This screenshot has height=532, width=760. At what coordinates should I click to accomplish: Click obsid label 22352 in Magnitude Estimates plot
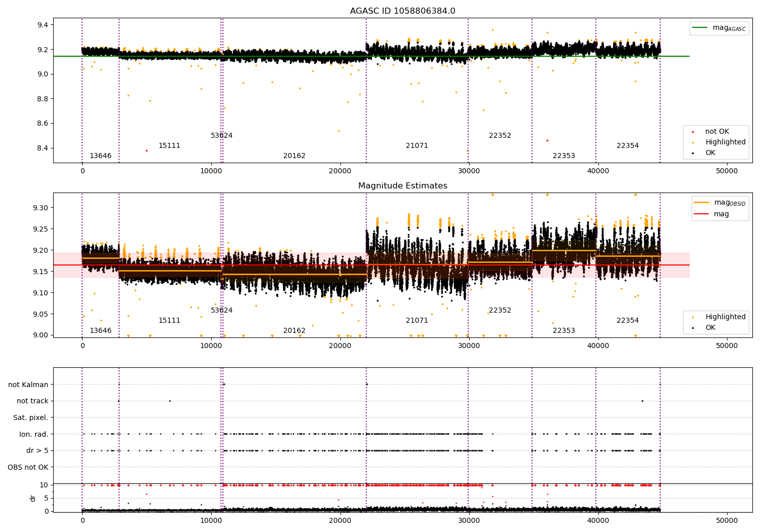500,311
